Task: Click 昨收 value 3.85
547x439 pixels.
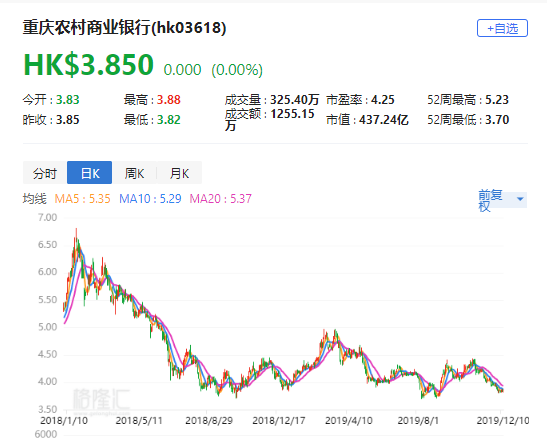Action: point(68,120)
